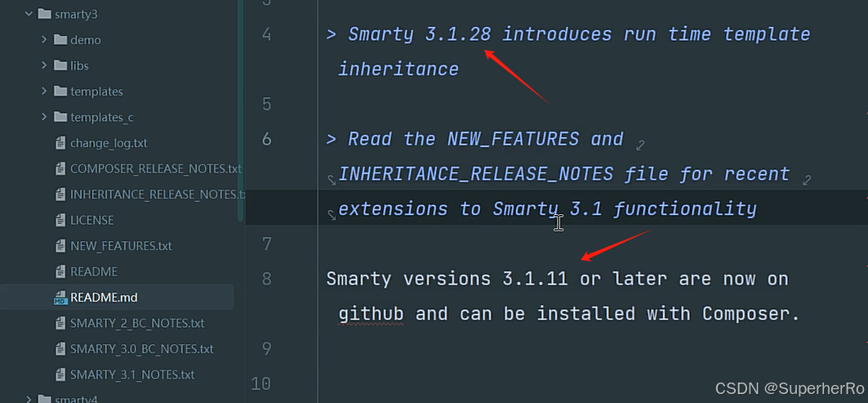The height and width of the screenshot is (403, 868).
Task: Click line number 8 in the gutter
Action: [267, 278]
